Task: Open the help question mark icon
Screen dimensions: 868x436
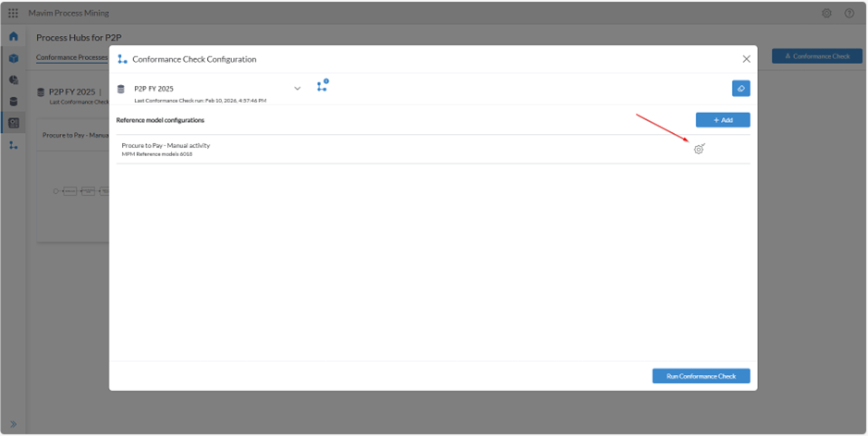Action: 850,13
